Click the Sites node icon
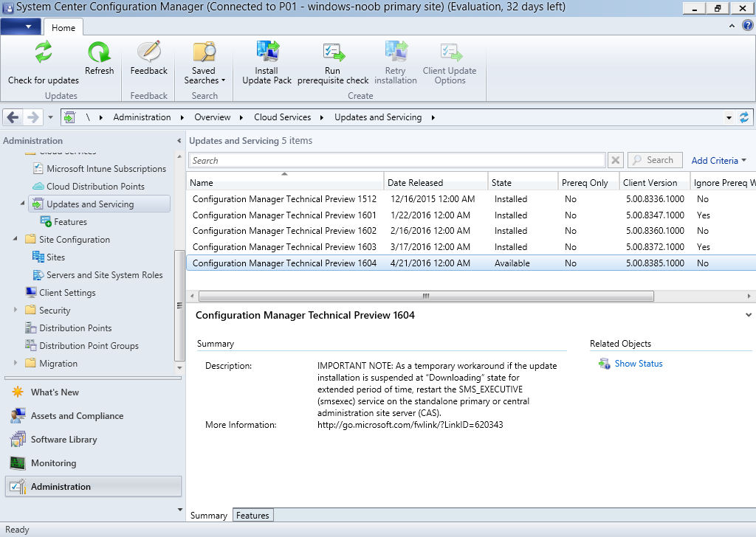Viewport: 756px width, 537px height. 38,257
